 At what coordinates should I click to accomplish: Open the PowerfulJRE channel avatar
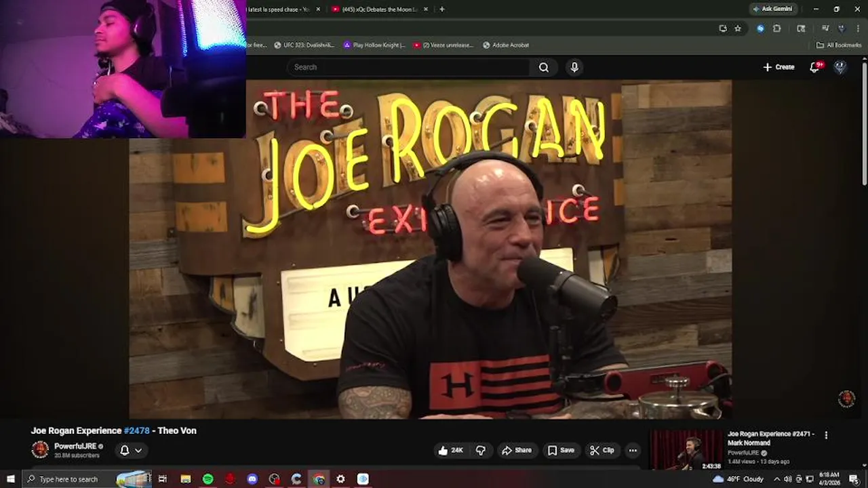40,449
